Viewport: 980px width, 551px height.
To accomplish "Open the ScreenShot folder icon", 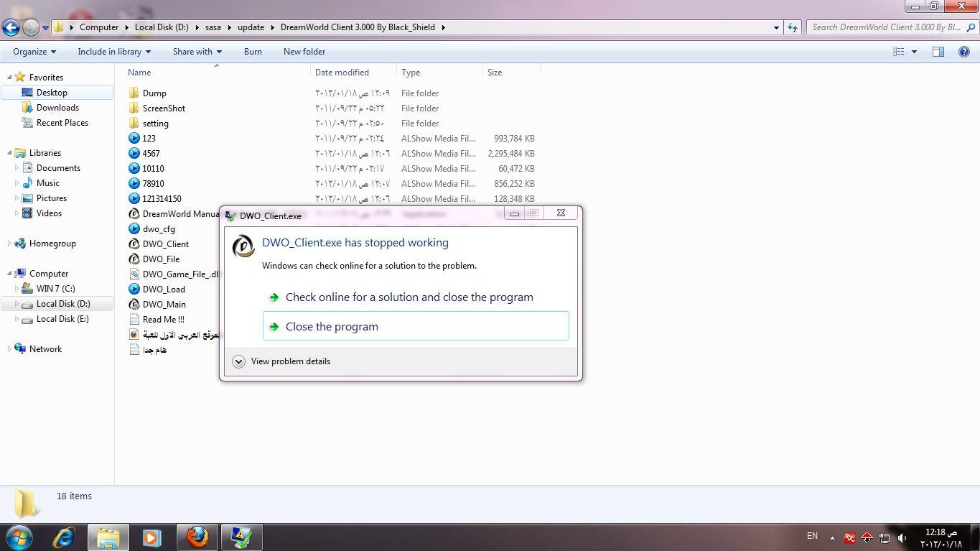I will [x=134, y=108].
